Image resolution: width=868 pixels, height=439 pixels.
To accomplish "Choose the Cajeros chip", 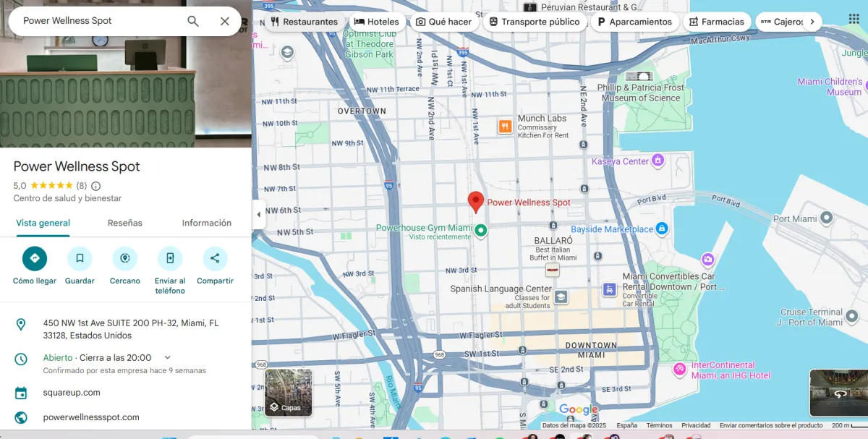I will click(x=780, y=22).
